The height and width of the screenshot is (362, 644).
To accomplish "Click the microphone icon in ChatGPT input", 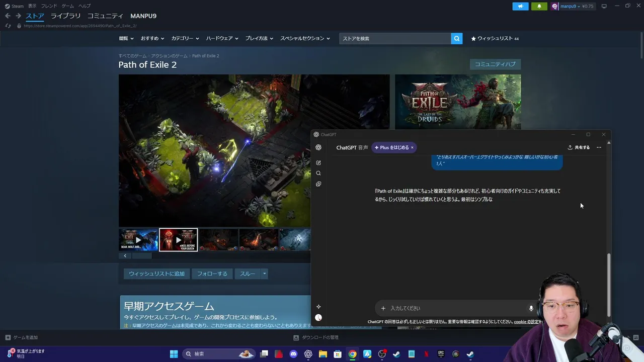I will 531,308.
